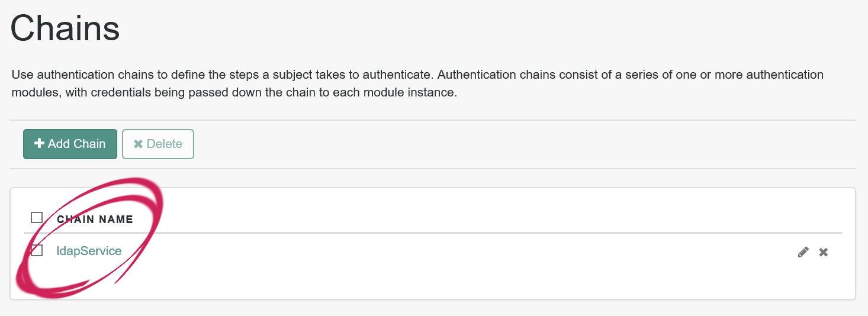Click the pencil icon right of ldapService
The image size is (868, 316).
click(803, 252)
